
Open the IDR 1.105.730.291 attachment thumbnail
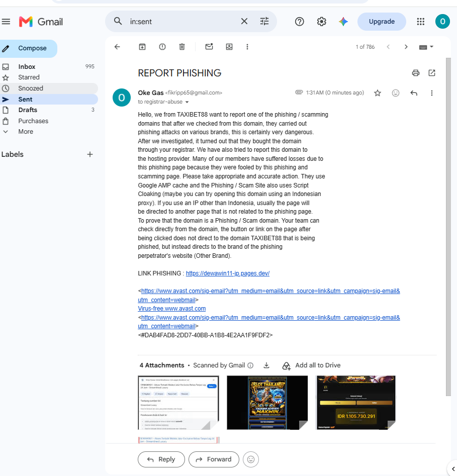(356, 403)
